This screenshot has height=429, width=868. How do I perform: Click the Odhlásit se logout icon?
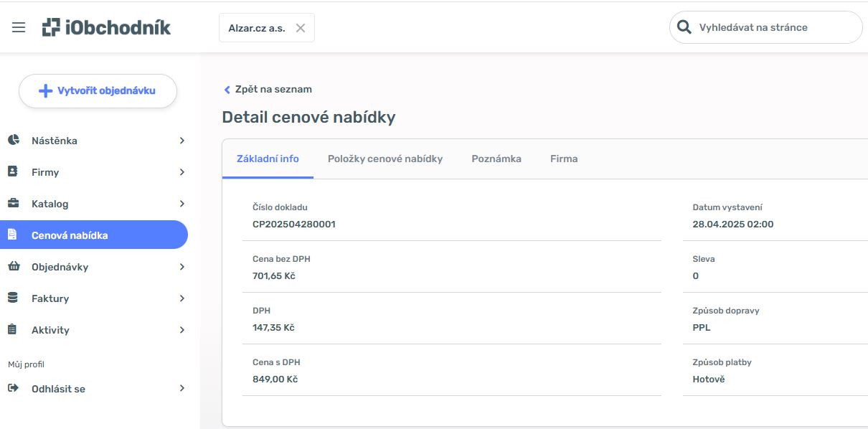(13, 388)
